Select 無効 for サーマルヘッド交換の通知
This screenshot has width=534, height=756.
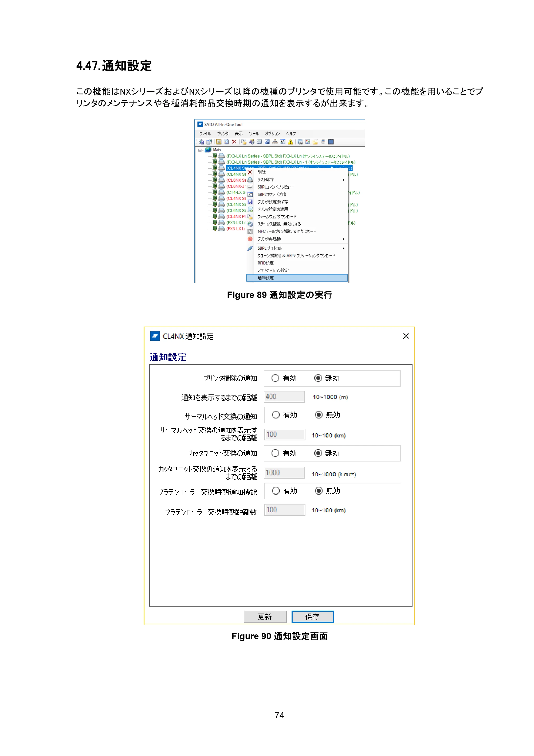pos(319,415)
